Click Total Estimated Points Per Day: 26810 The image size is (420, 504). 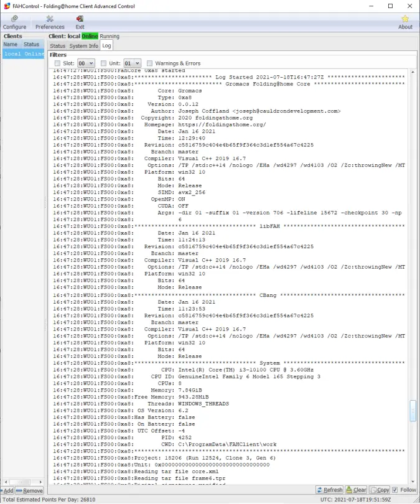49,500
